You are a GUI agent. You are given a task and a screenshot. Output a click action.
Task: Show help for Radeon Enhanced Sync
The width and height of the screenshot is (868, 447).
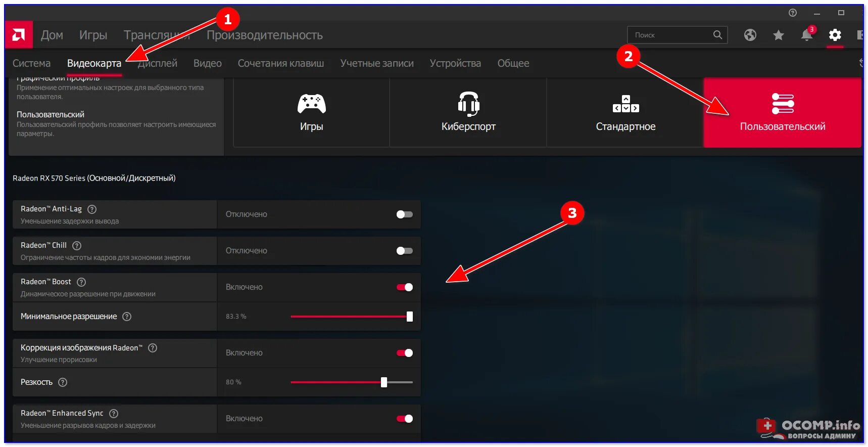[114, 414]
